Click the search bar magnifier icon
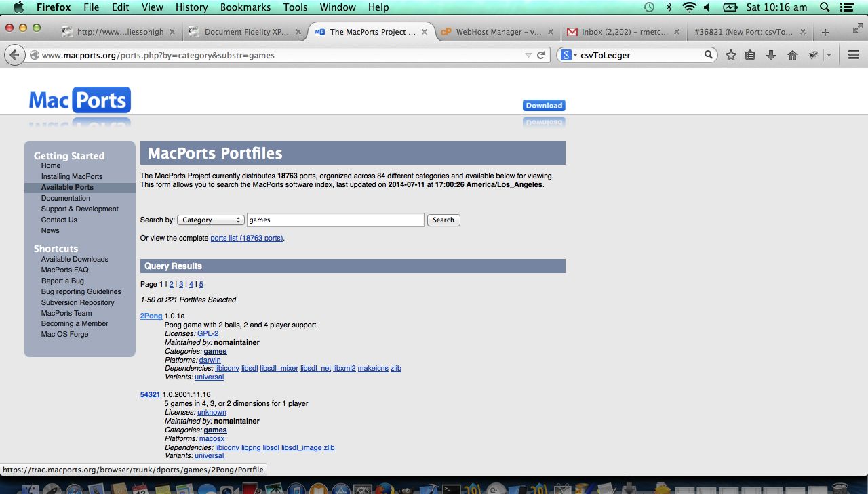This screenshot has width=868, height=494. click(708, 55)
